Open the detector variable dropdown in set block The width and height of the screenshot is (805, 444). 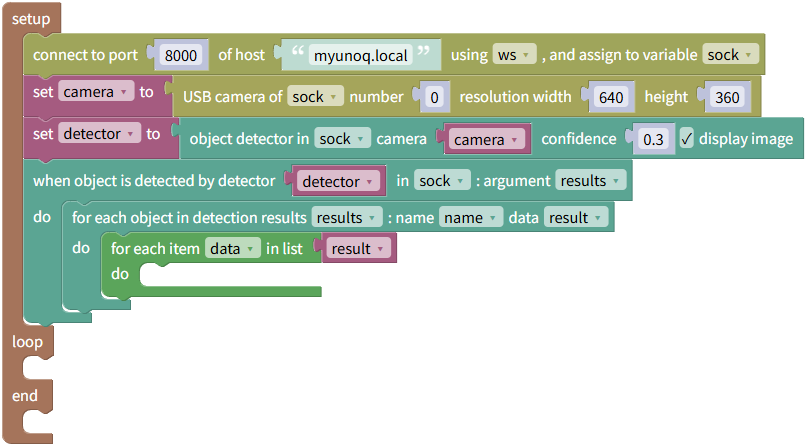coord(99,134)
